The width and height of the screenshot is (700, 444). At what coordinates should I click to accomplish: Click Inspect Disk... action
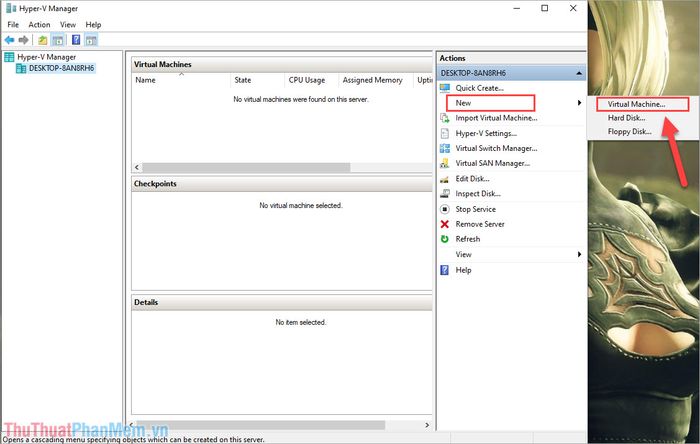pyautogui.click(x=478, y=194)
